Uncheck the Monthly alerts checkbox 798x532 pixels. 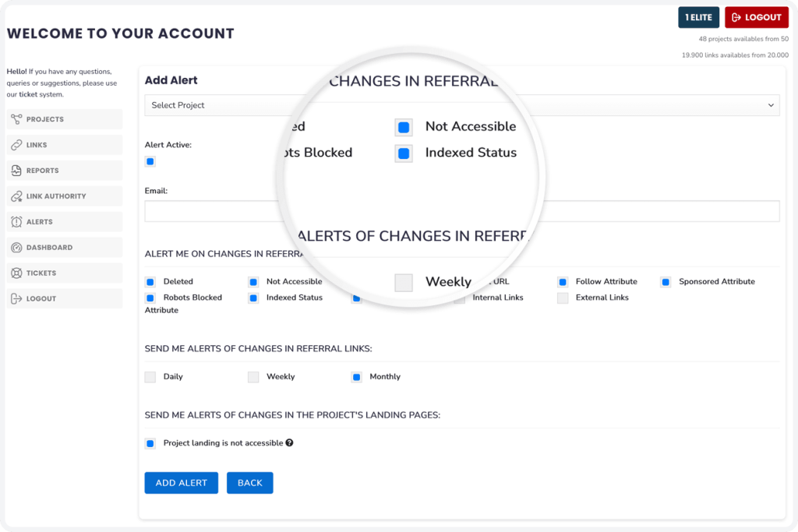pos(356,377)
